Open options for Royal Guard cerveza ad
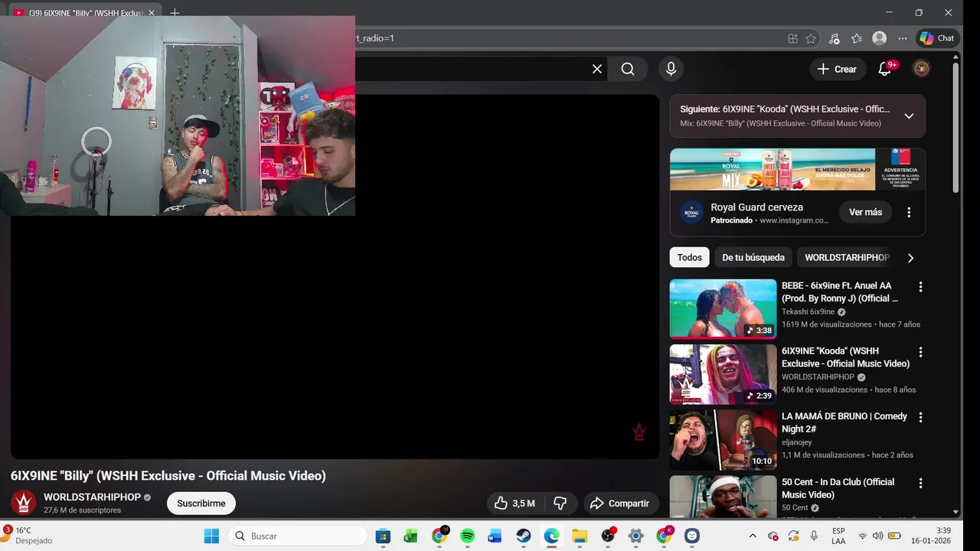This screenshot has height=551, width=980. (x=909, y=212)
